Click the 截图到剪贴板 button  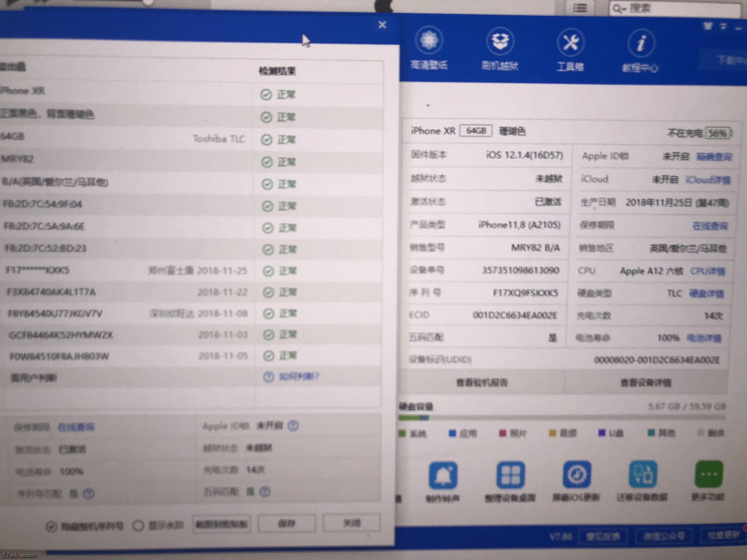coord(222,524)
